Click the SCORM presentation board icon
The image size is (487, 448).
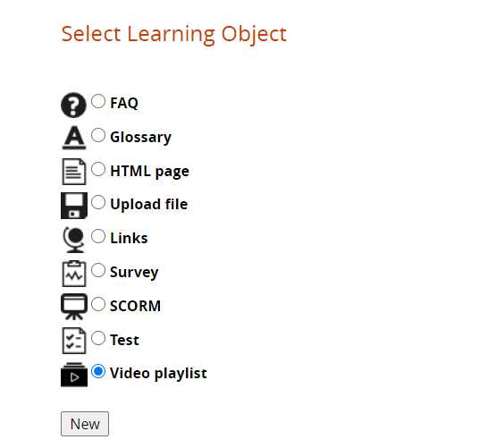click(74, 307)
